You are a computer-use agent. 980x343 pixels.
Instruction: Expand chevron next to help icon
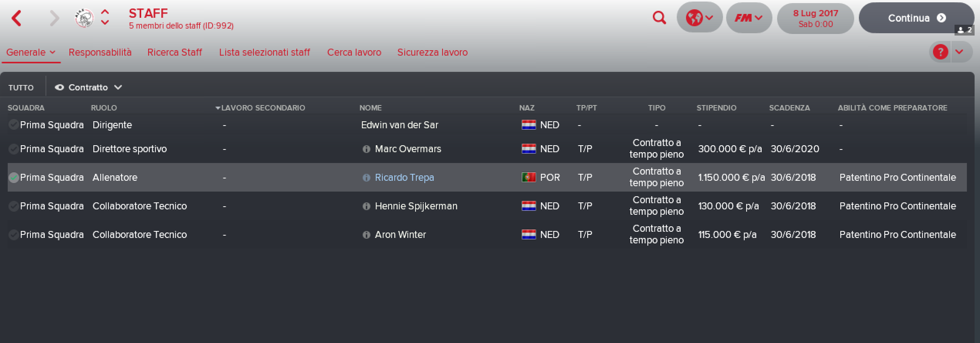959,52
